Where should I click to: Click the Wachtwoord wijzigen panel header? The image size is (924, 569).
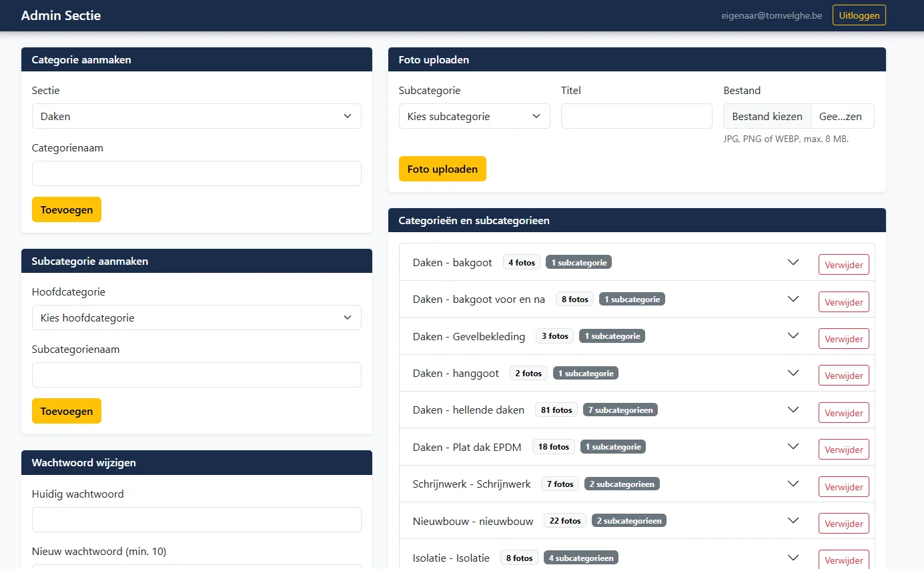[x=197, y=462]
